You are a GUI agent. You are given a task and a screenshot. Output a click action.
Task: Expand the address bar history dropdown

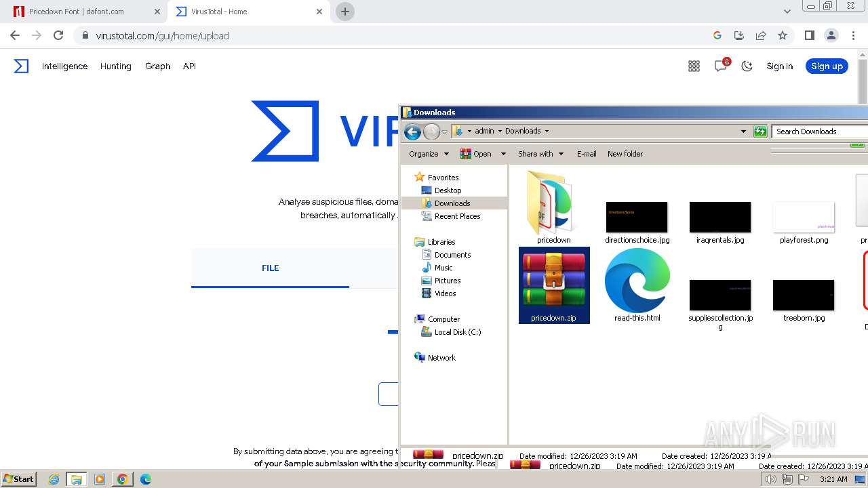[x=743, y=131]
